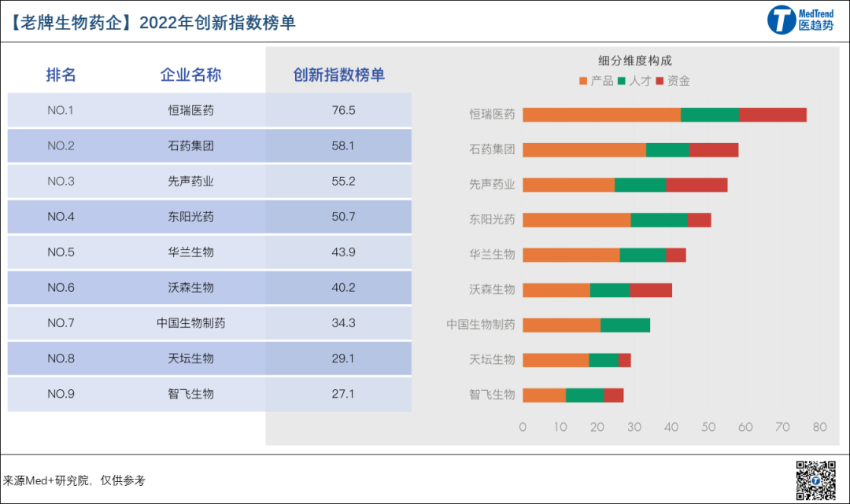
Task: Click the 中国生物制药 chart axis label
Action: point(481,325)
